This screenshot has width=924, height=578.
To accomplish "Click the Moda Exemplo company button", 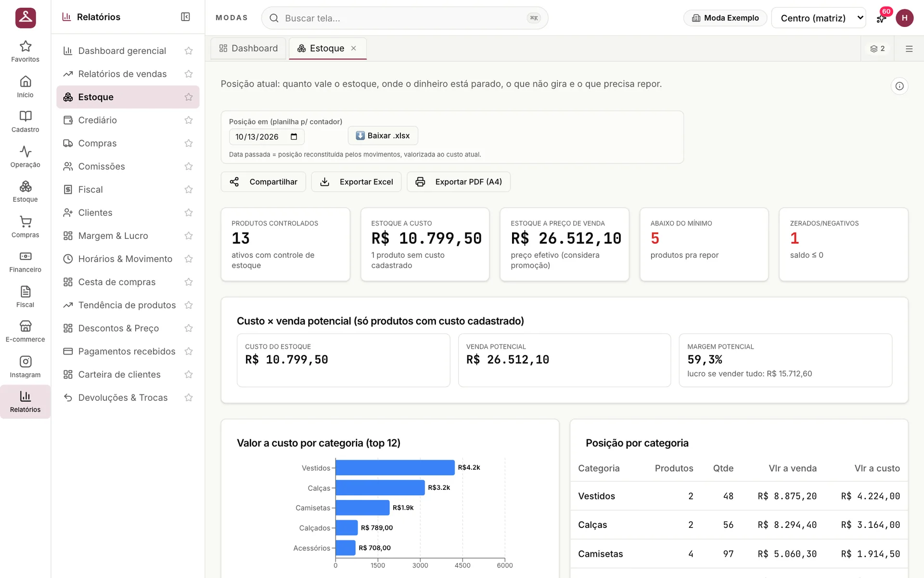I will click(725, 18).
